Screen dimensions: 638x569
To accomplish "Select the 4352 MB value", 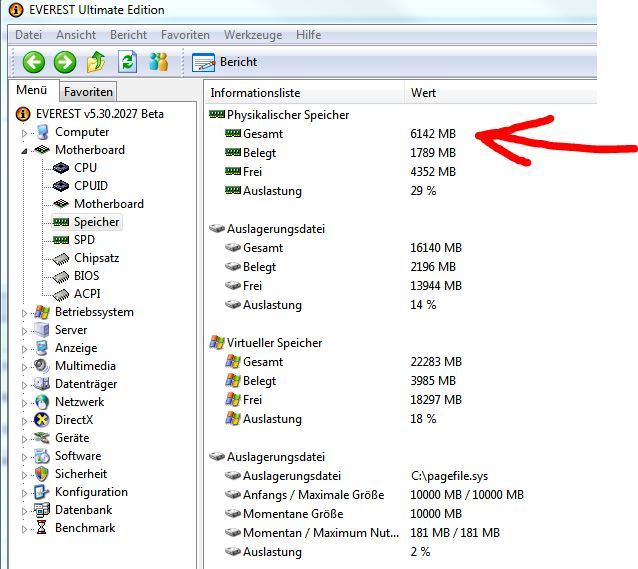I will (x=433, y=172).
